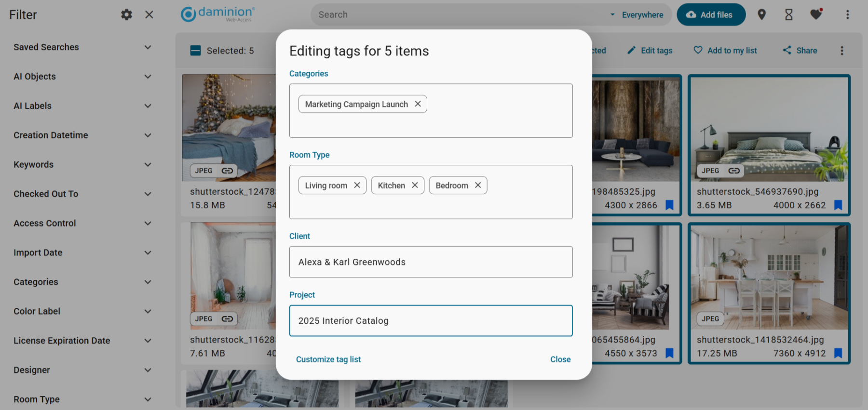Toggle the Selected: 5 checkbox
The image size is (868, 410).
pyautogui.click(x=195, y=51)
